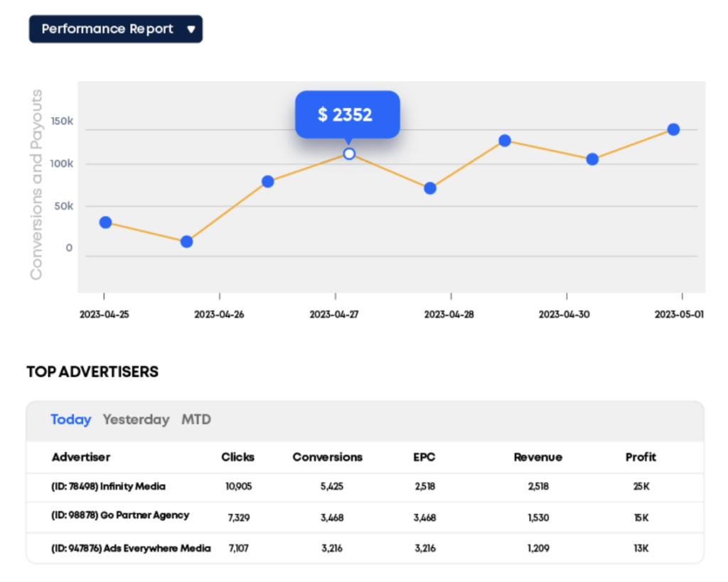
Task: Select the Today tab
Action: pyautogui.click(x=70, y=420)
